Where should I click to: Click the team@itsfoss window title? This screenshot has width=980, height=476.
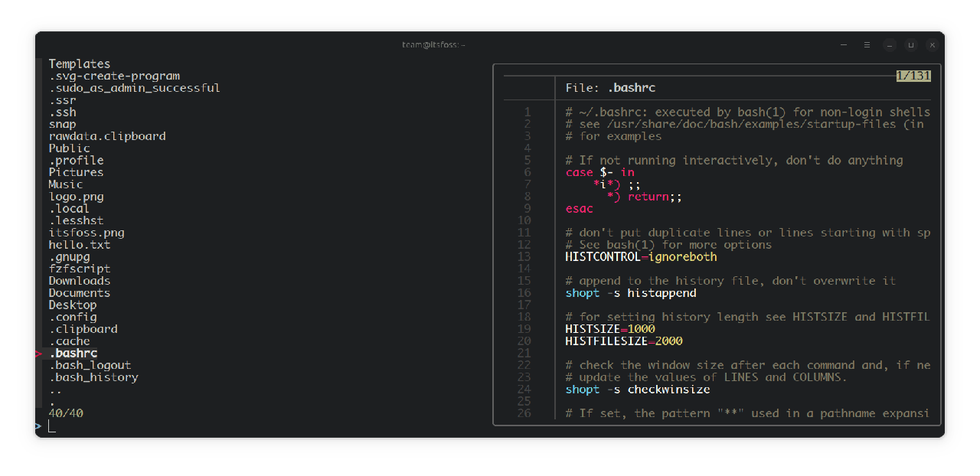[433, 44]
